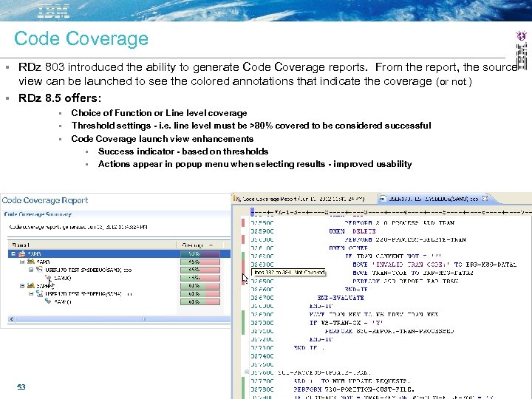Click the 'WHEN OTHER' code line
This screenshot has width=532, height=399.
pyautogui.click(x=348, y=248)
